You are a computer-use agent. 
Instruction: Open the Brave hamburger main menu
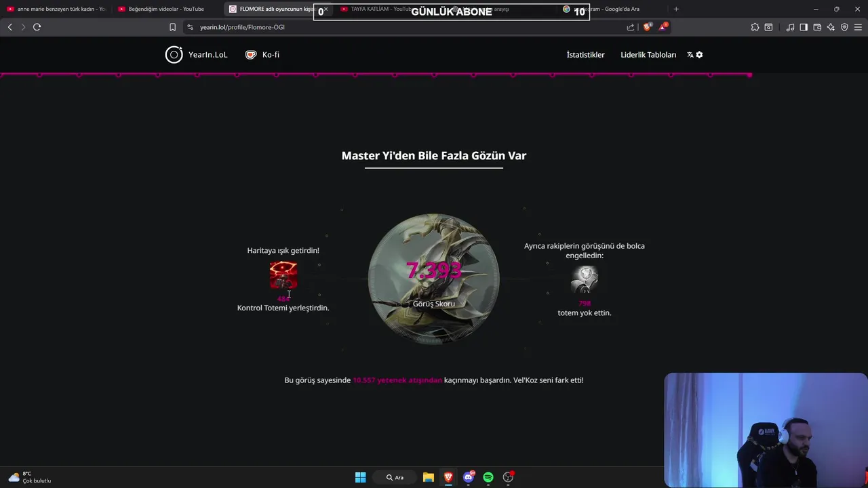click(858, 27)
